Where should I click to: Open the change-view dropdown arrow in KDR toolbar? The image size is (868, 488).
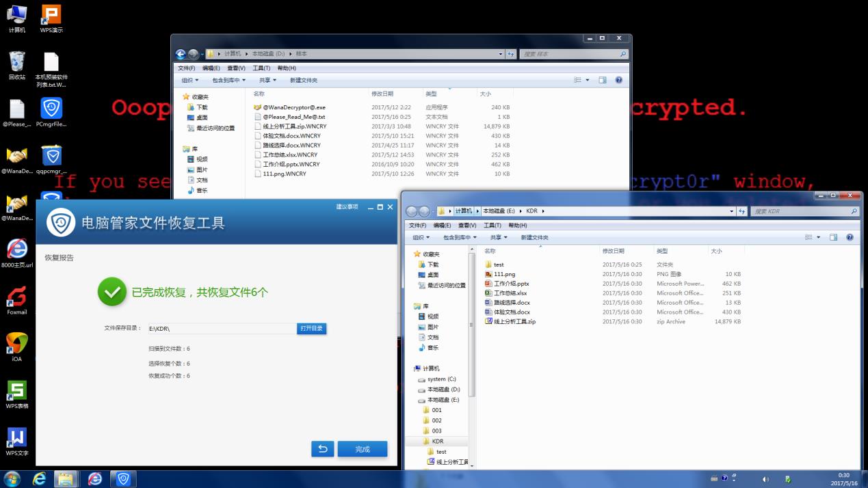[817, 237]
